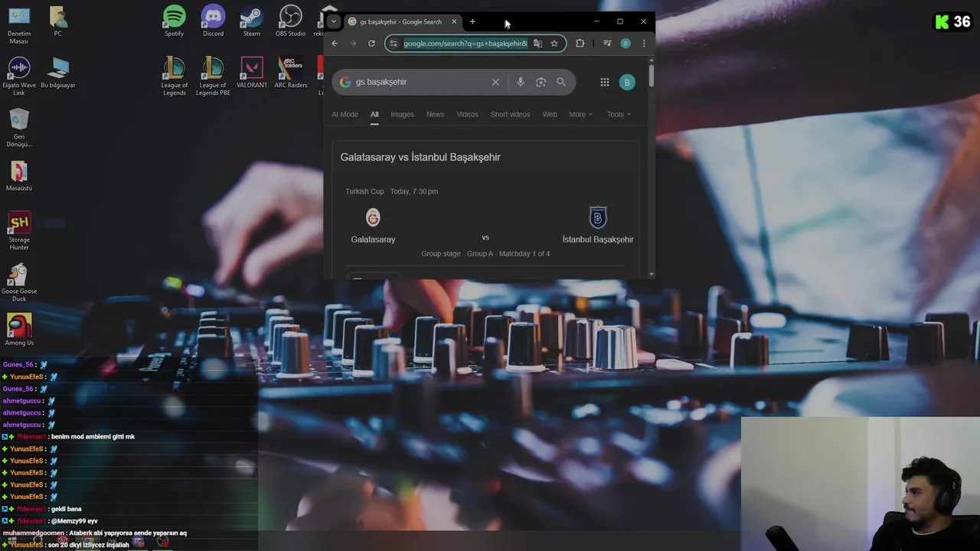This screenshot has height=551, width=980.
Task: Reload the Google Search page
Action: (371, 44)
